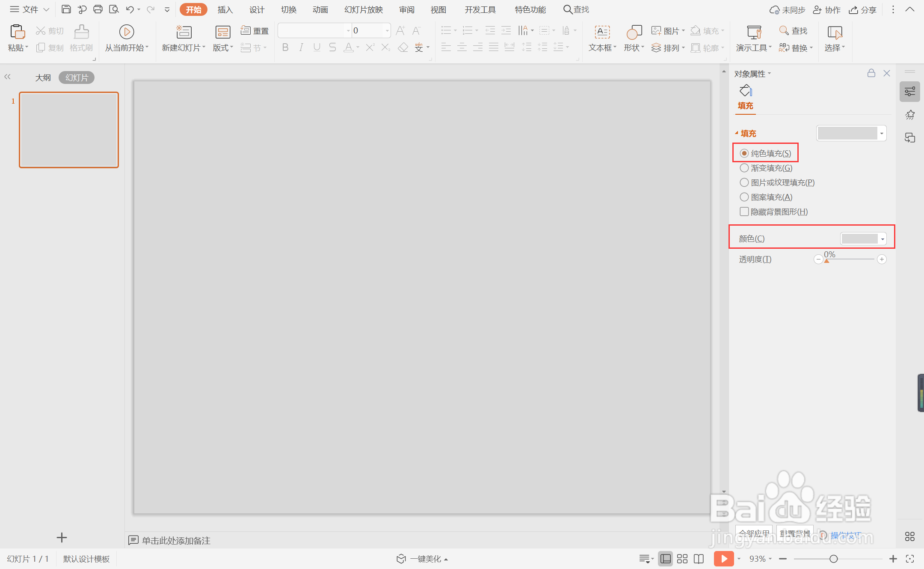Enable Hide background graphics checkbox

coord(744,212)
